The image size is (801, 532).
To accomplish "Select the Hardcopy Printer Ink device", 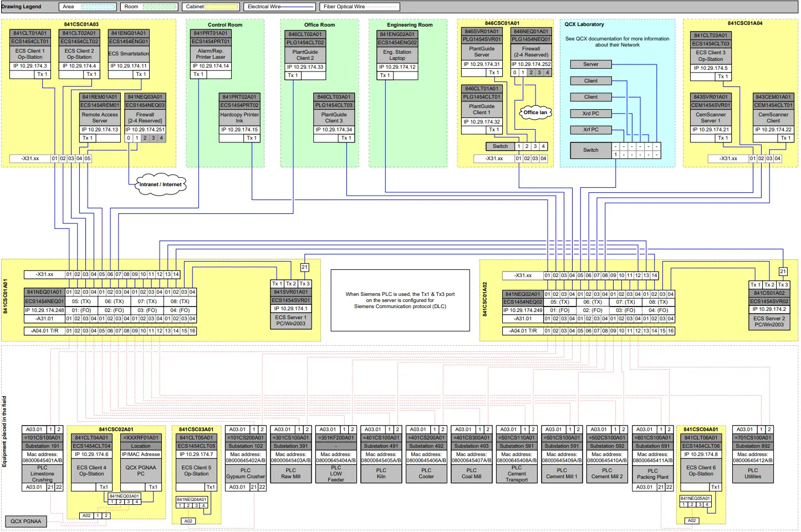I will (x=239, y=117).
